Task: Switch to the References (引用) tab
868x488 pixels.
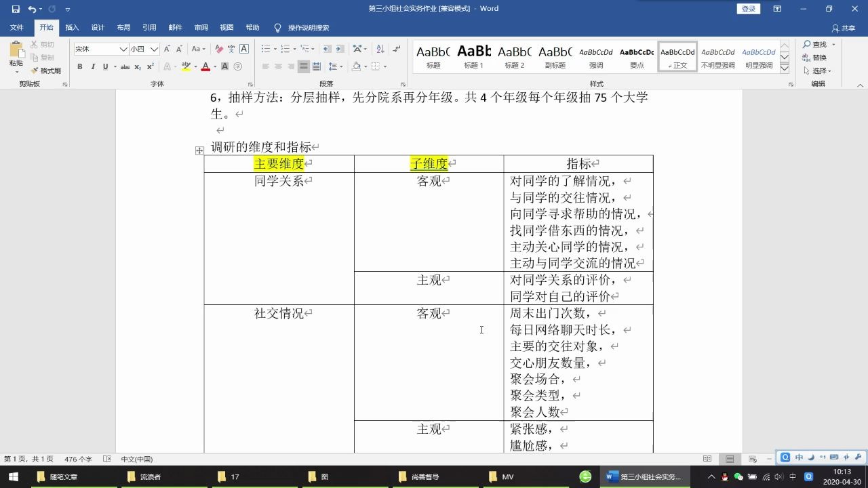Action: [149, 28]
